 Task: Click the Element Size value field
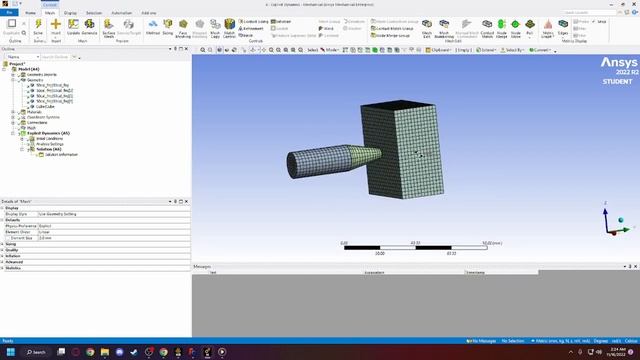[x=114, y=238]
